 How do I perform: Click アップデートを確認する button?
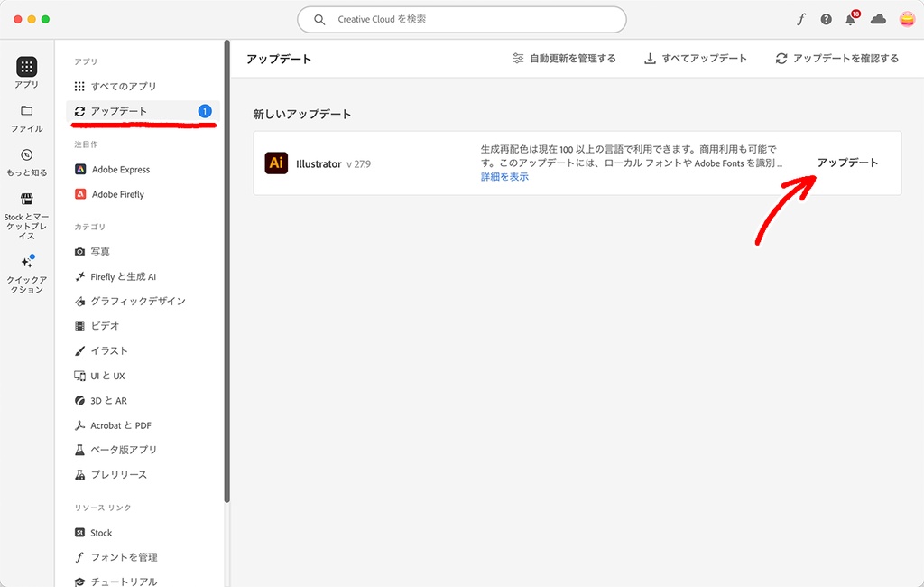[x=837, y=59]
